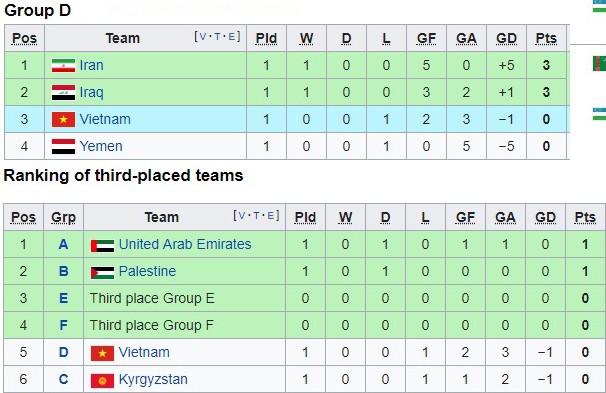Click the Yemen flag icon
Viewport: 606px width, 393px height.
tap(63, 147)
